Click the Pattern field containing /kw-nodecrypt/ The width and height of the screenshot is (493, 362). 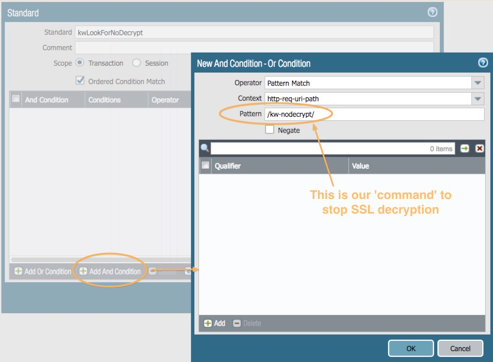(x=374, y=114)
